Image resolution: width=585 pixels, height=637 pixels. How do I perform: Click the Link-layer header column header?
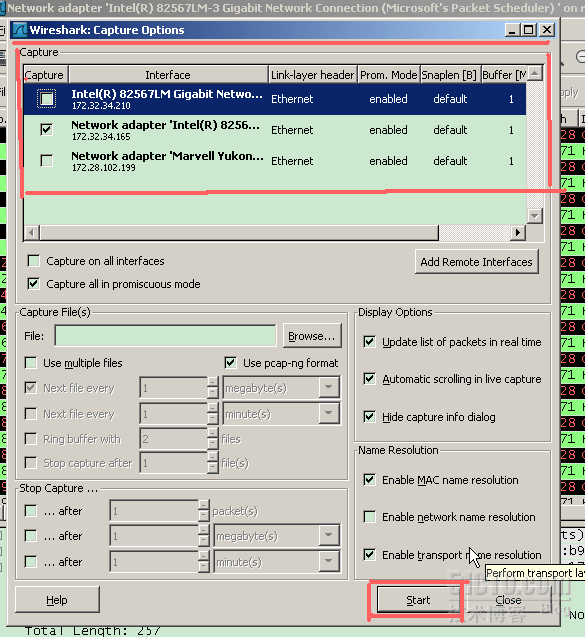(x=312, y=75)
